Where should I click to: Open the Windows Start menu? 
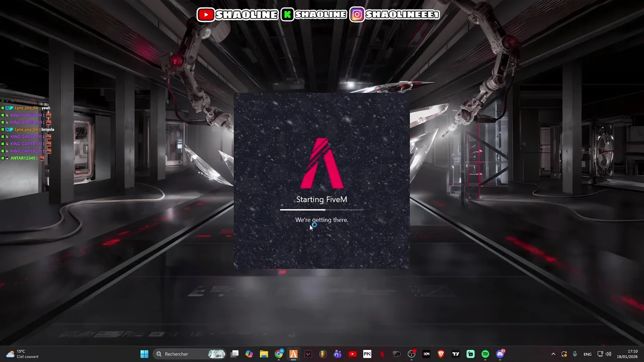(144, 354)
